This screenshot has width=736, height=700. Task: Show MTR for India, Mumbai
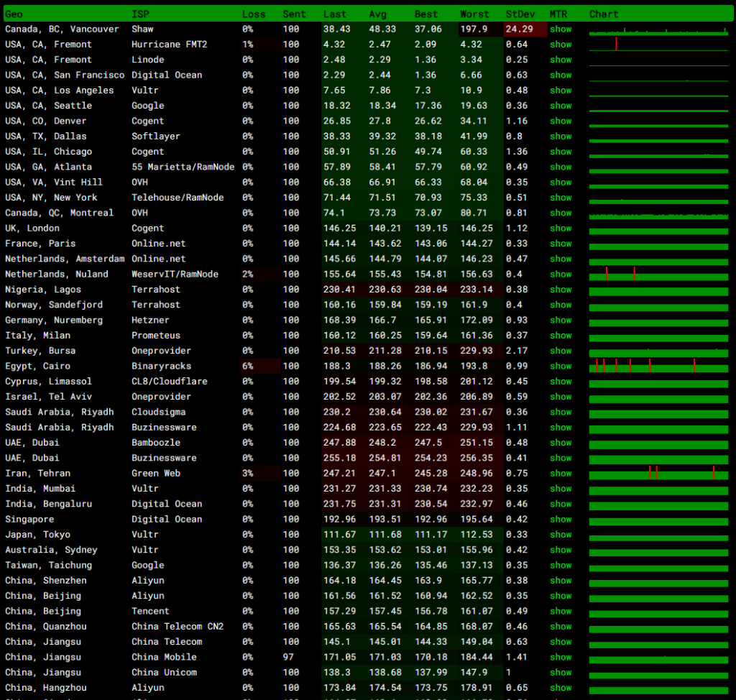[561, 489]
